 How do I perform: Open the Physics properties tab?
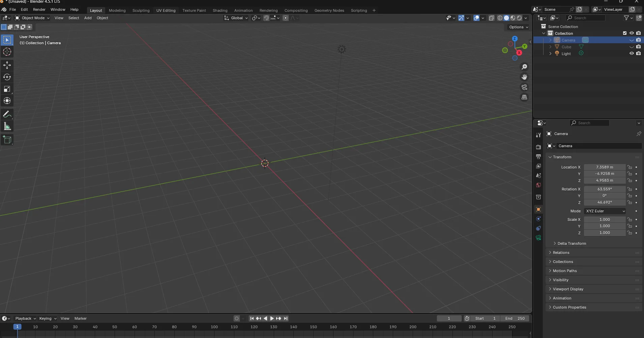click(x=538, y=219)
